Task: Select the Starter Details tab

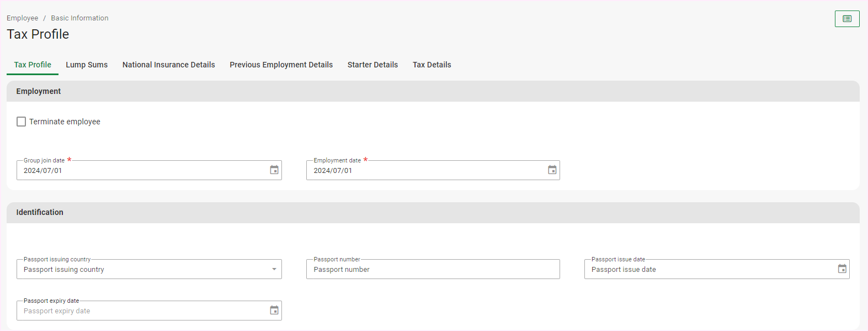Action: [372, 65]
